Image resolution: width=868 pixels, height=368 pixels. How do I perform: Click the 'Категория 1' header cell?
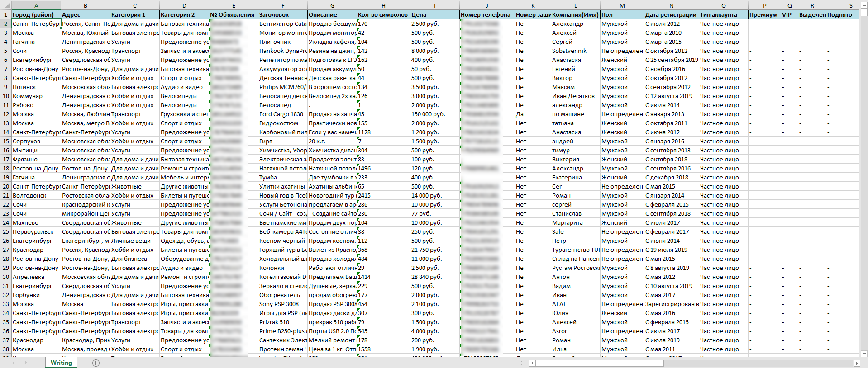click(134, 14)
